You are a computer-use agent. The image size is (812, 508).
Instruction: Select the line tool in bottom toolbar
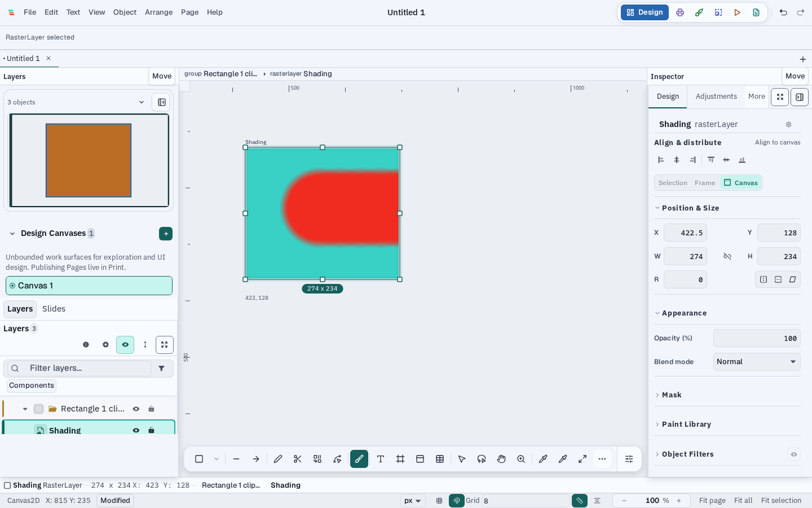coord(236,459)
